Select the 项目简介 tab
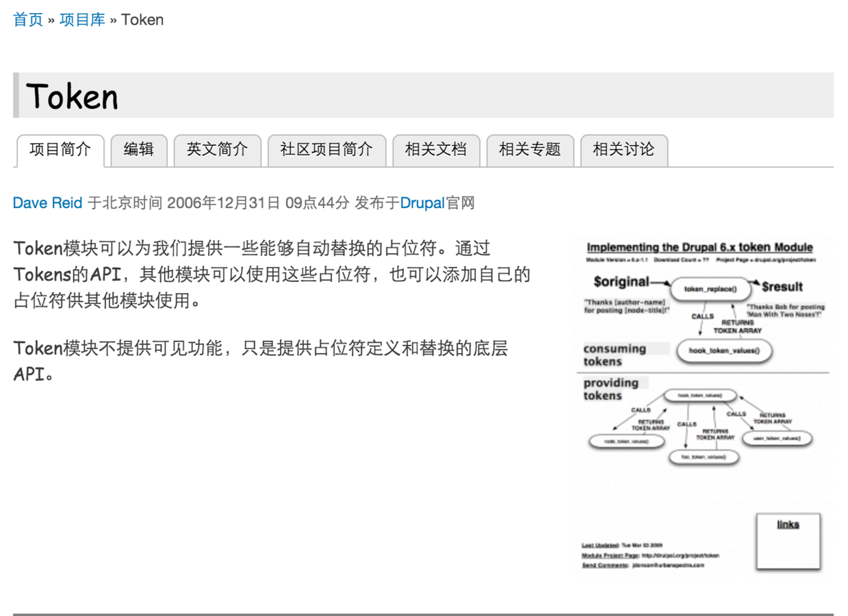The height and width of the screenshot is (616, 848). point(60,151)
